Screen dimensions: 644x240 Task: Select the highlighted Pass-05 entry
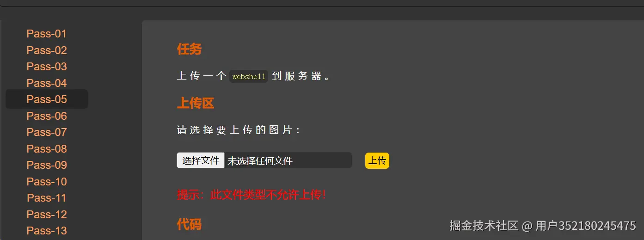coord(46,99)
